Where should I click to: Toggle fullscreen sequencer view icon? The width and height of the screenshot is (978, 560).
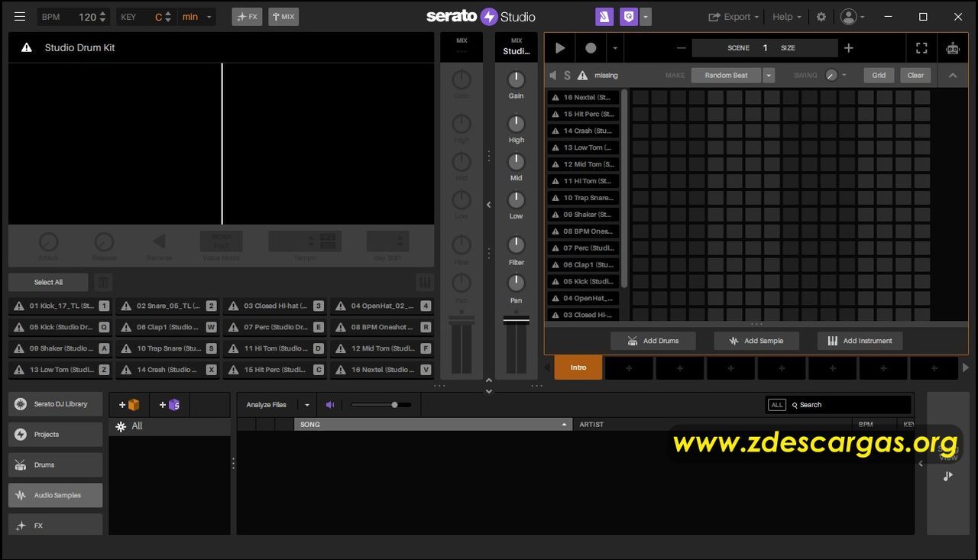pos(921,47)
